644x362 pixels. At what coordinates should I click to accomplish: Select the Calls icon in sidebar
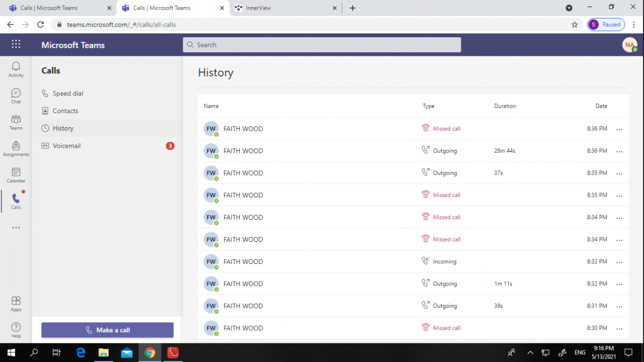tap(16, 201)
